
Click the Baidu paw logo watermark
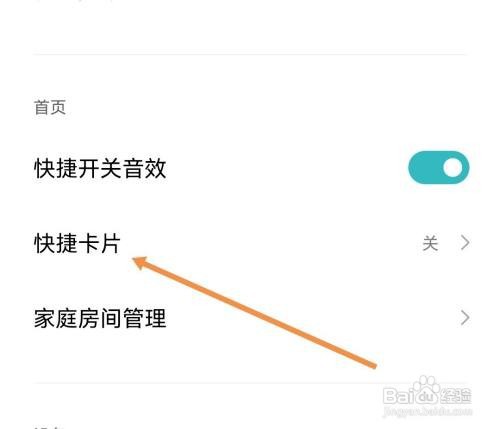(x=427, y=385)
